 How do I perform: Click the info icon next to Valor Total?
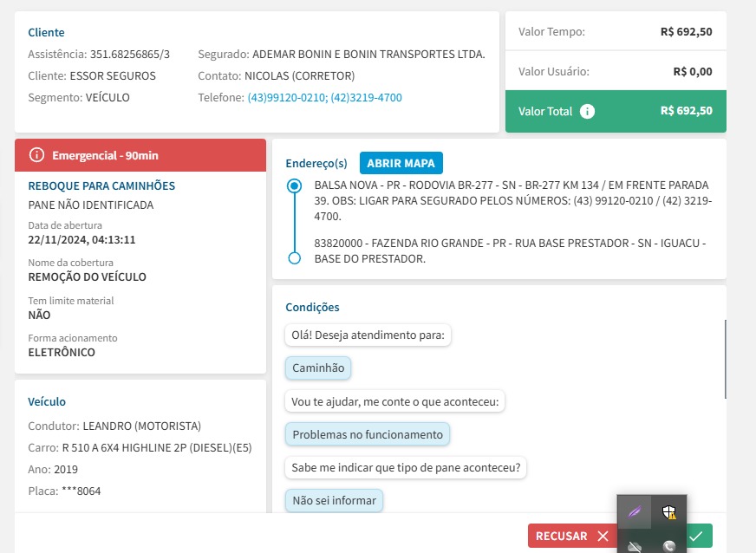[587, 111]
